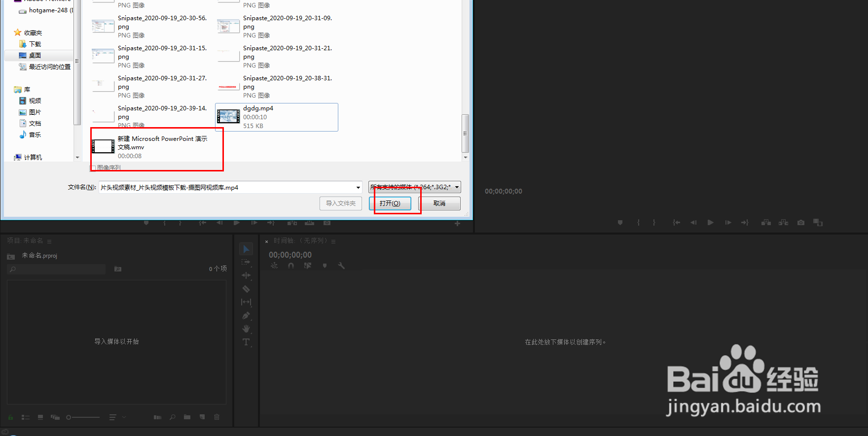Play video in the Program monitor
868x436 pixels.
(710, 223)
